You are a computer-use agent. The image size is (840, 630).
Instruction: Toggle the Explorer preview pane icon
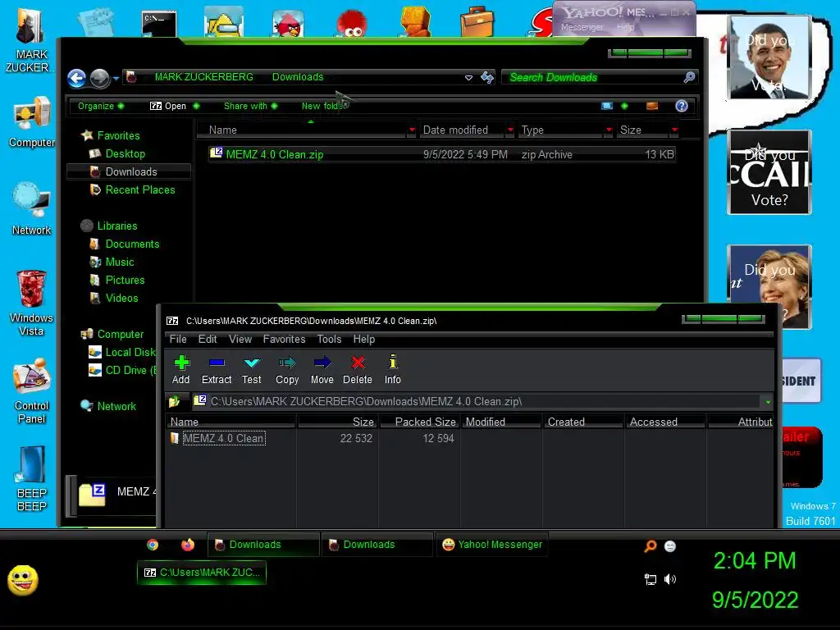[652, 106]
